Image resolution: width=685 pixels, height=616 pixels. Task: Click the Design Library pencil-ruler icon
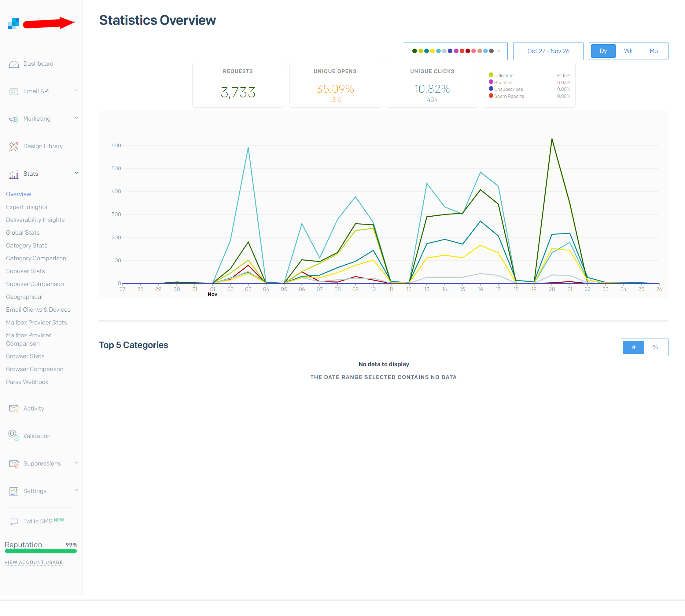[x=14, y=147]
